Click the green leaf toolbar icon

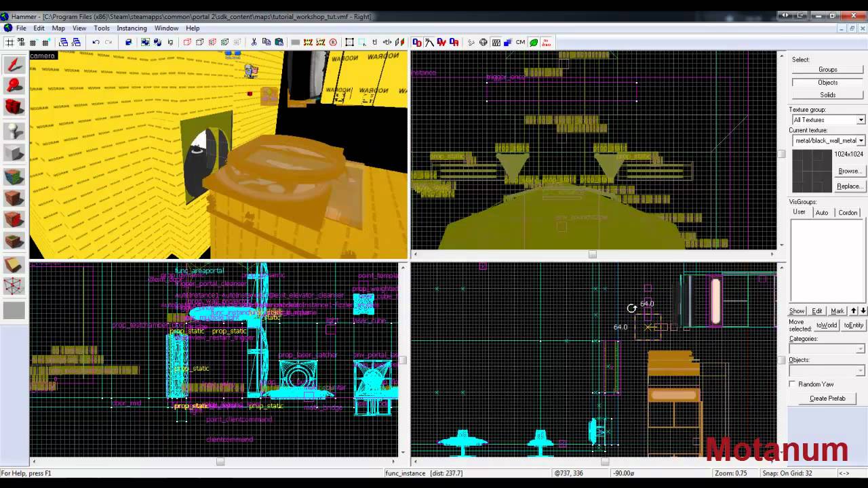pyautogui.click(x=534, y=42)
